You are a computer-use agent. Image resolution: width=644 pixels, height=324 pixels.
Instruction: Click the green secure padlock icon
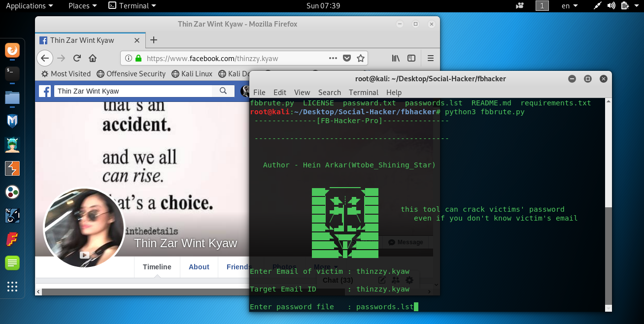[138, 58]
